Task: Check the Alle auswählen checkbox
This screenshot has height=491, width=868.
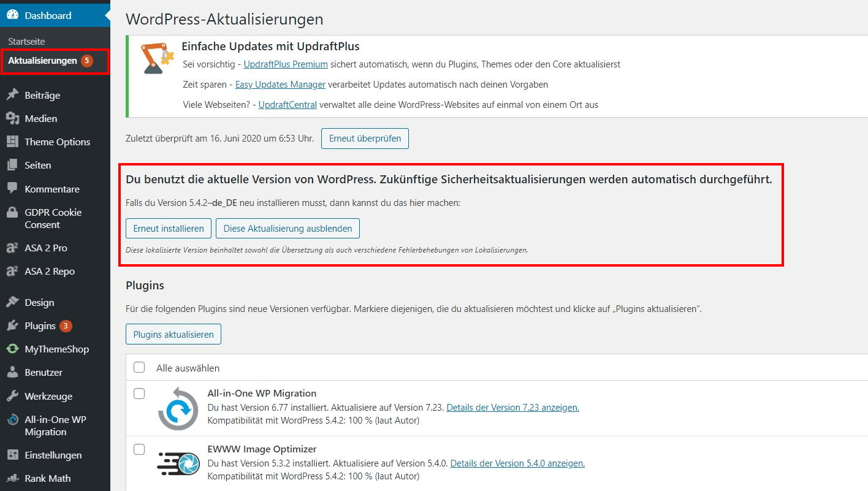Action: (x=139, y=367)
